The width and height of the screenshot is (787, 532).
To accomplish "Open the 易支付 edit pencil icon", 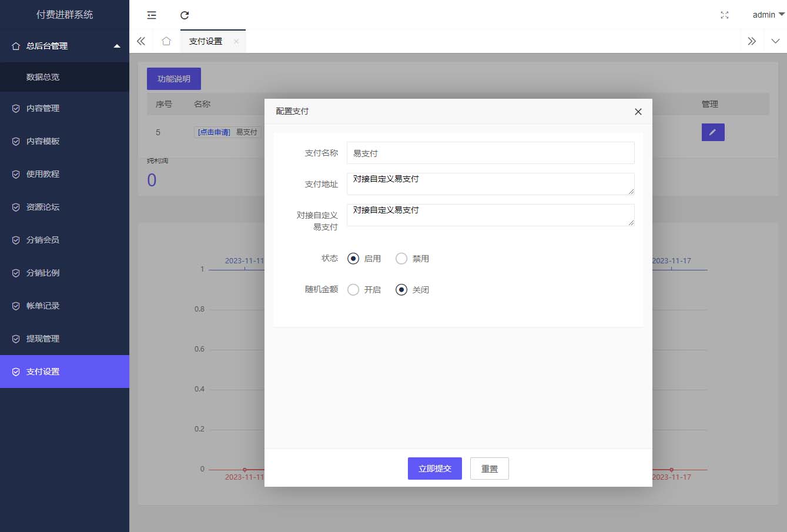I will pyautogui.click(x=713, y=132).
